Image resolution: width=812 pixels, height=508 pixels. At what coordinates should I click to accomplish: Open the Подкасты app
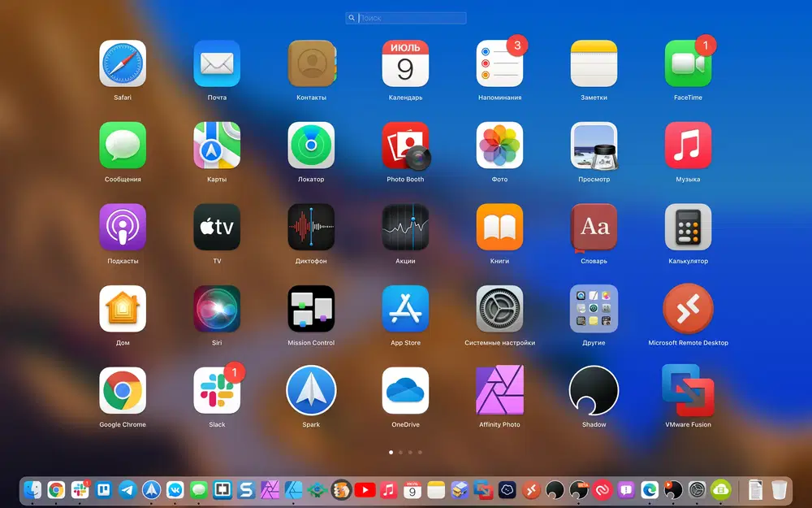tap(123, 228)
